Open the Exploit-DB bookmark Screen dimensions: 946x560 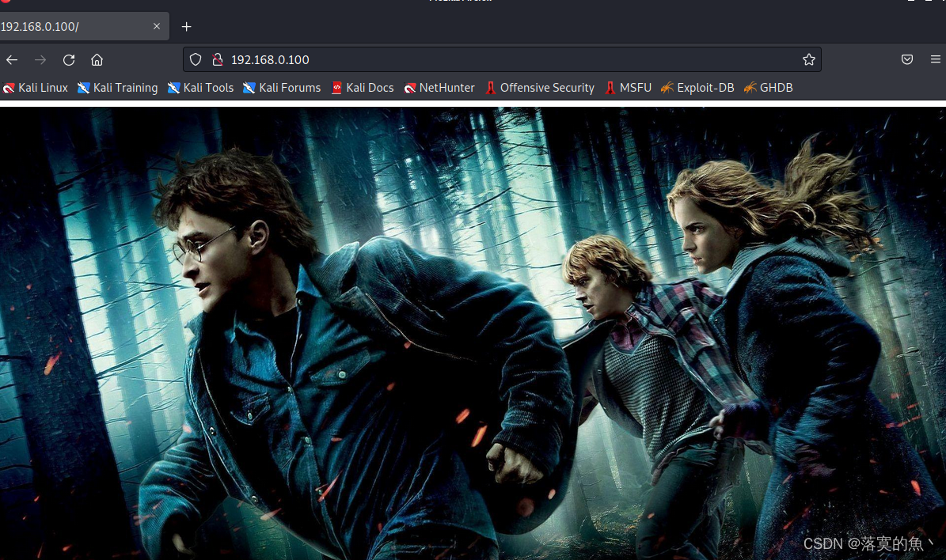click(697, 88)
